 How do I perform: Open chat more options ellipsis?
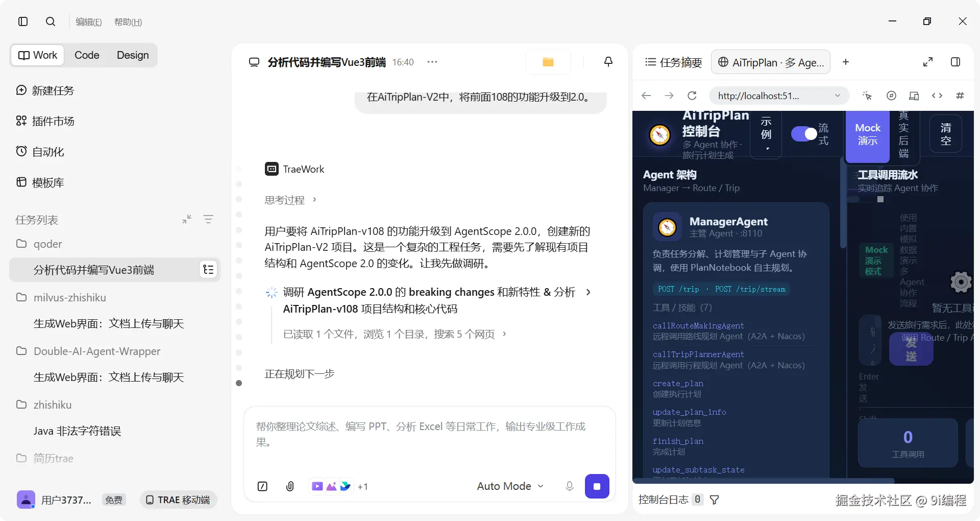432,62
